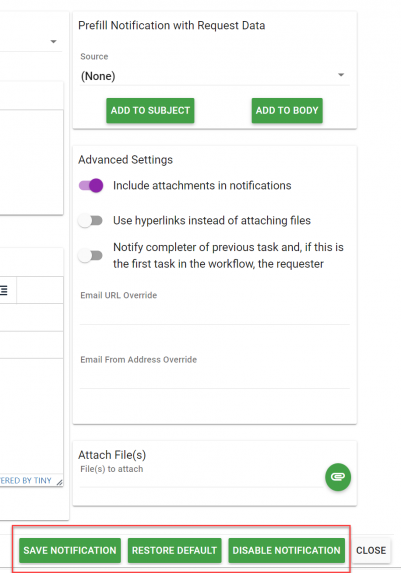This screenshot has width=401, height=573.
Task: Click DISABLE NOTIFICATION button
Action: [286, 550]
